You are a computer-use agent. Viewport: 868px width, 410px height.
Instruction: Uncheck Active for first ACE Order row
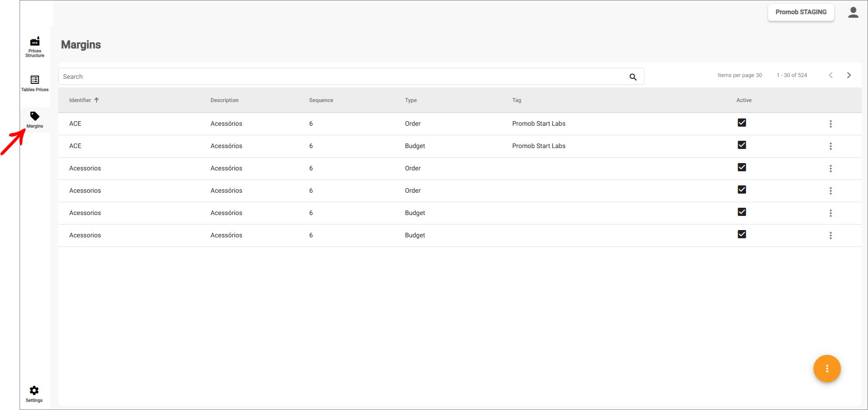pos(741,123)
